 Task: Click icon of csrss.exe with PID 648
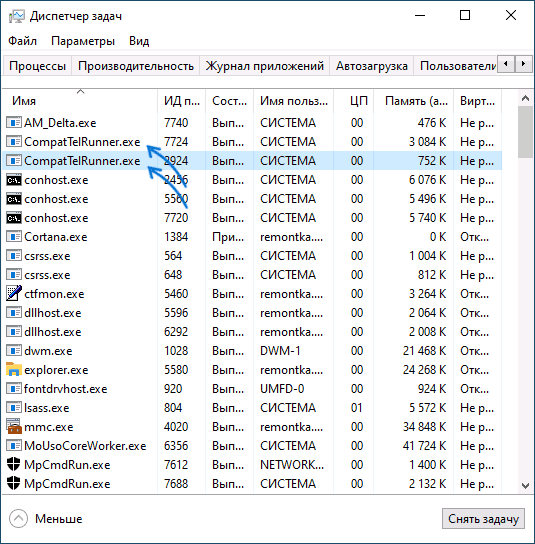(14, 275)
